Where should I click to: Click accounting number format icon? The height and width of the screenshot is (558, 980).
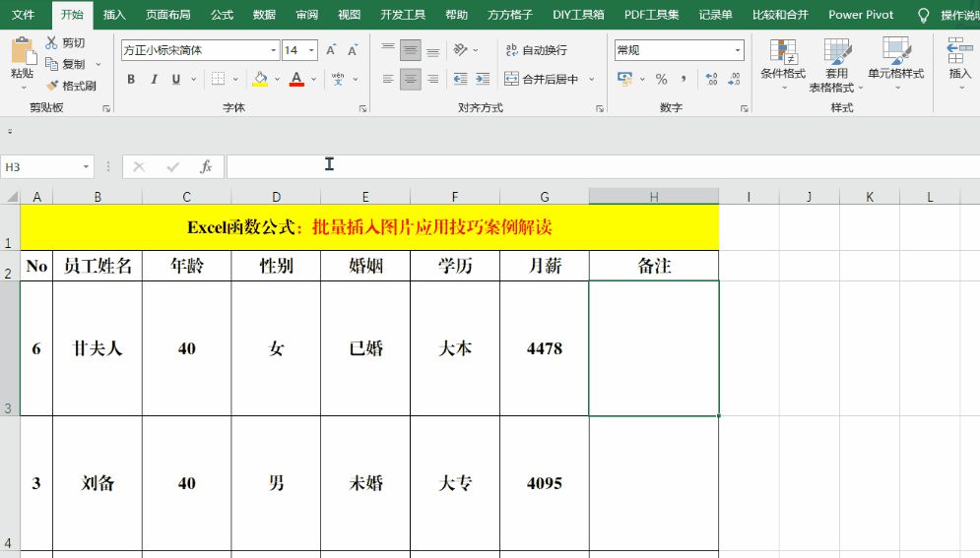[624, 79]
